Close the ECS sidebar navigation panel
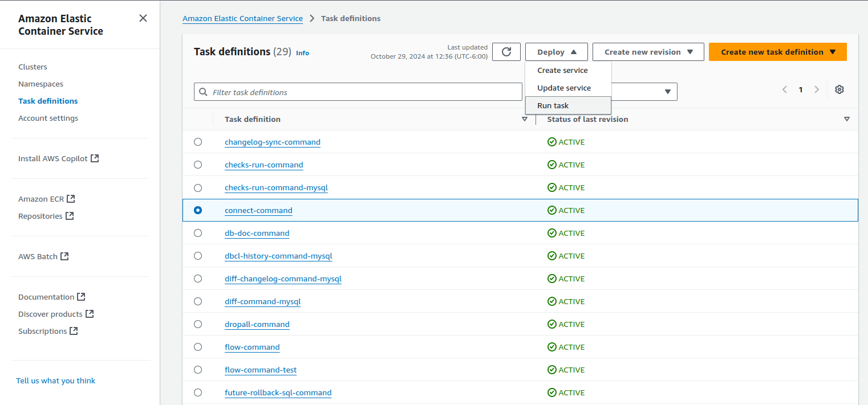Image resolution: width=868 pixels, height=405 pixels. tap(143, 18)
